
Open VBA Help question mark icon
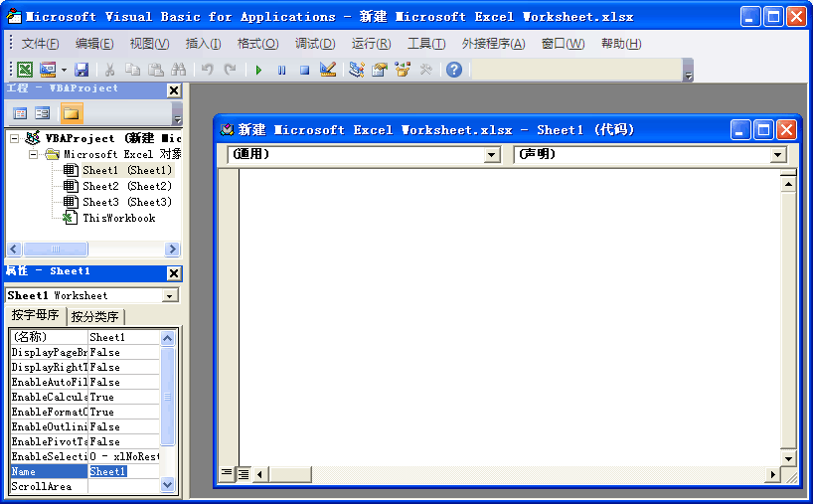(453, 70)
